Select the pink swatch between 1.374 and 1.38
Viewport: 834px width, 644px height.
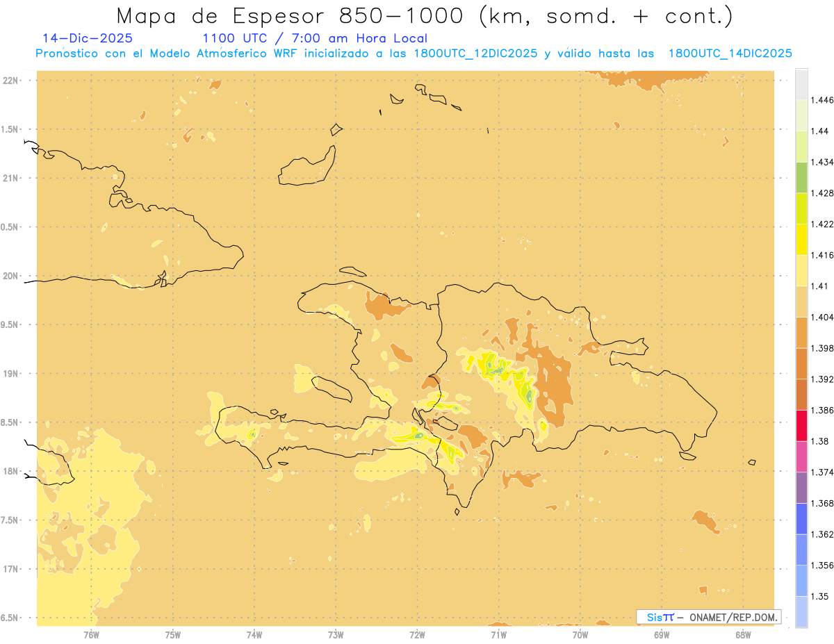click(x=801, y=456)
